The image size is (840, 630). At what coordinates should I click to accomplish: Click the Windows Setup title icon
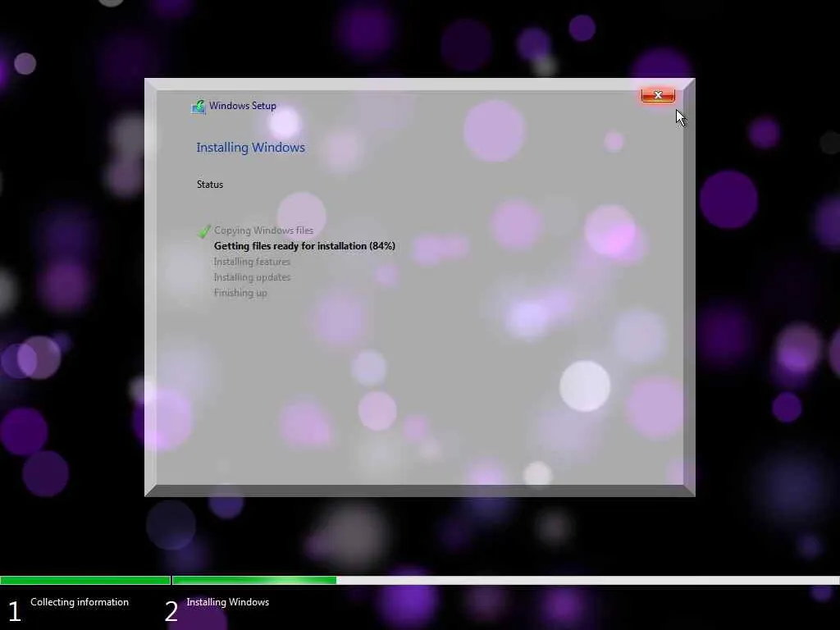tap(199, 107)
